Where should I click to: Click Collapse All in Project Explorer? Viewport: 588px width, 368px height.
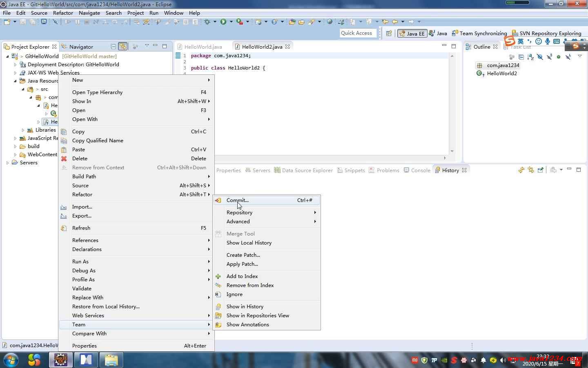113,47
